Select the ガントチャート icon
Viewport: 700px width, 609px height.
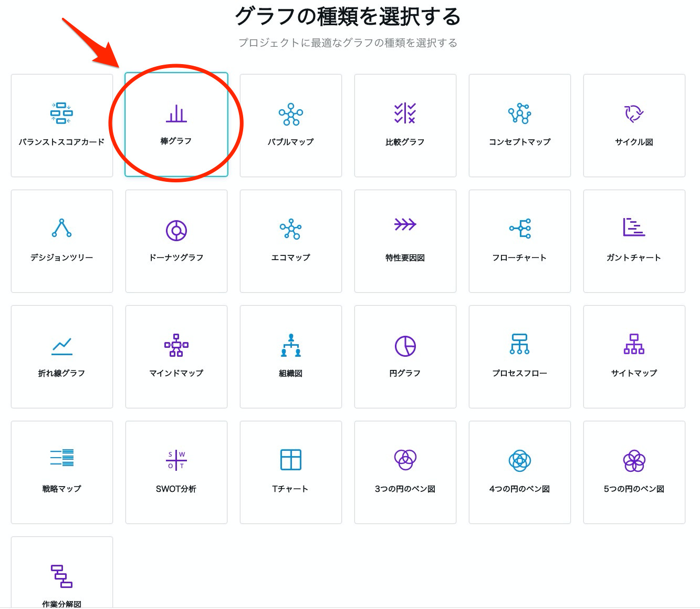(x=634, y=227)
